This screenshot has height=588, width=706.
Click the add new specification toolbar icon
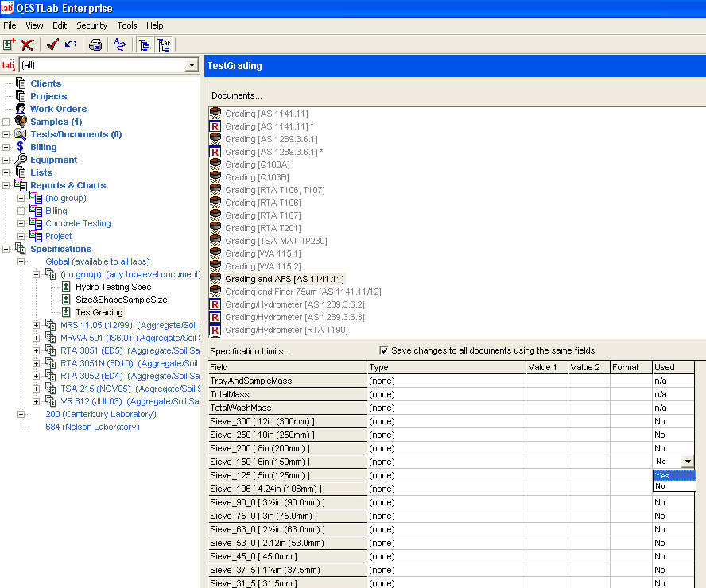10,44
